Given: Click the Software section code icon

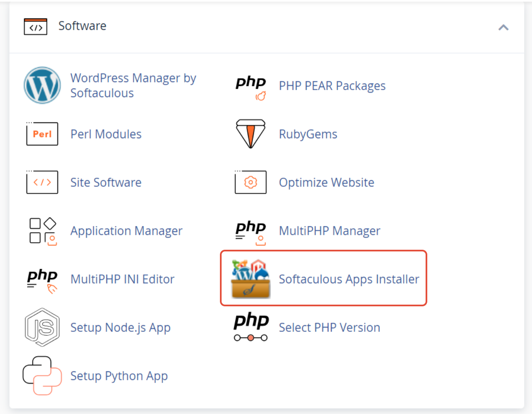Looking at the screenshot, I should tap(36, 26).
